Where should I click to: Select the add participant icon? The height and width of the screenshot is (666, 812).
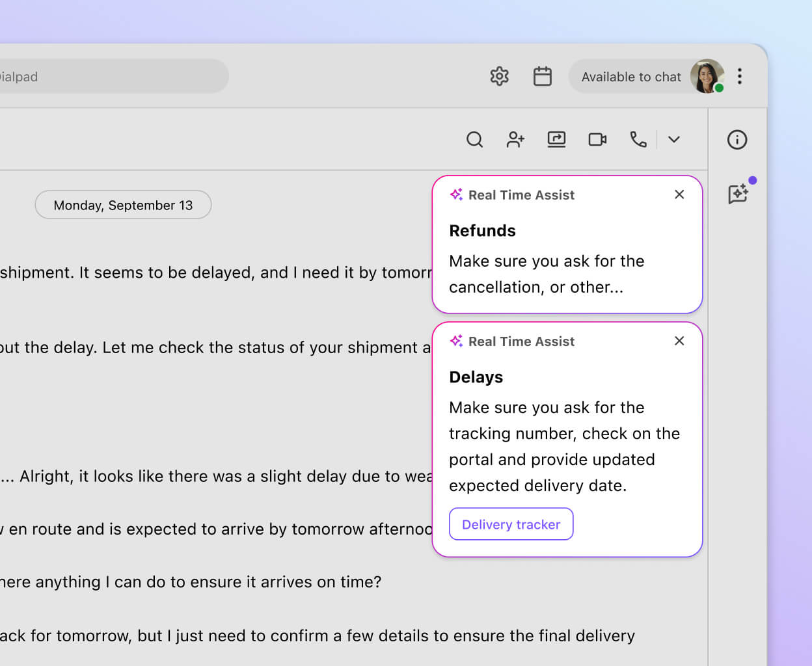click(515, 139)
